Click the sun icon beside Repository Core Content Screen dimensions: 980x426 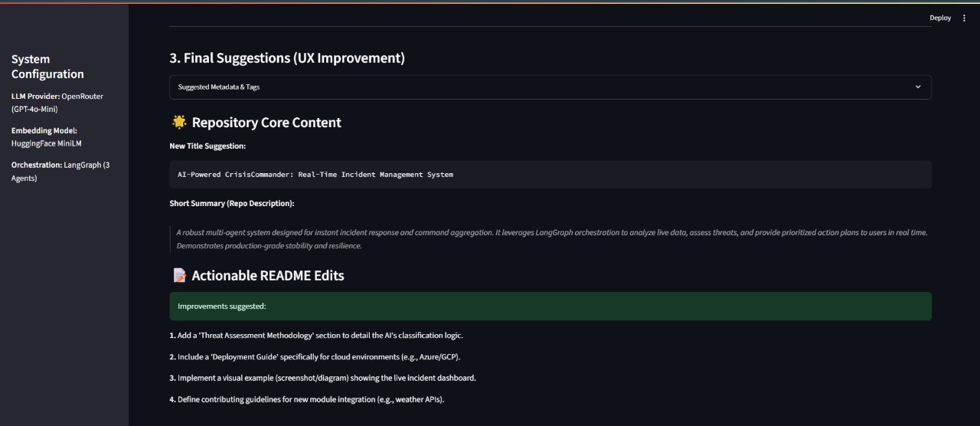click(x=179, y=123)
